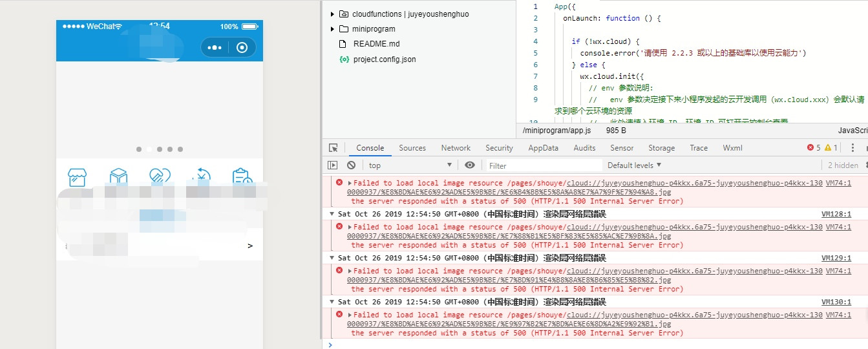
Task: Open the 'top' JavaScript context dropdown
Action: coord(410,165)
